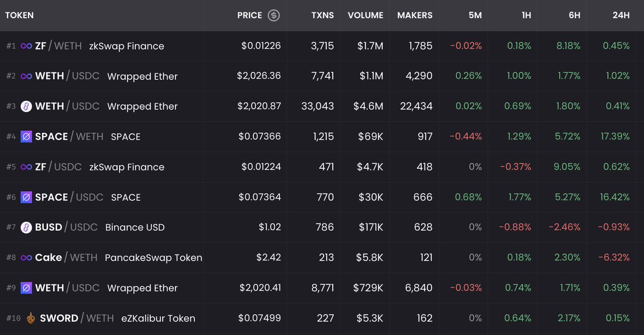
Task: Click the #3 WETH/USDC DEX icon
Action: coord(26,106)
